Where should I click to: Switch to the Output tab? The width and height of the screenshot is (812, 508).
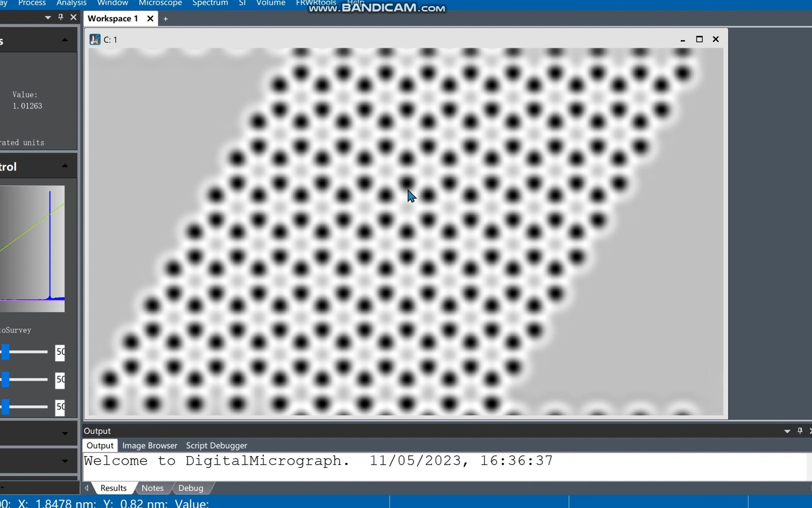pos(99,446)
